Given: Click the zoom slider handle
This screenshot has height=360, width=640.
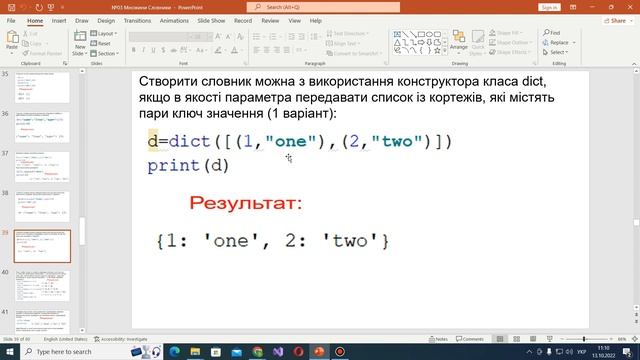Looking at the screenshot, I should click(584, 339).
